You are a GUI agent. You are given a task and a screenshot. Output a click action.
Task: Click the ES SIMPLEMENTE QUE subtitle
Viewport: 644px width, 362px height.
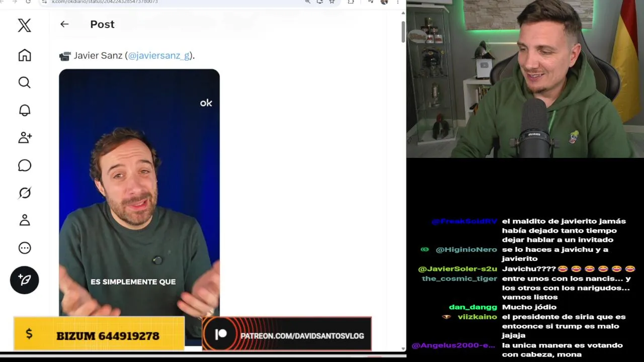(133, 282)
